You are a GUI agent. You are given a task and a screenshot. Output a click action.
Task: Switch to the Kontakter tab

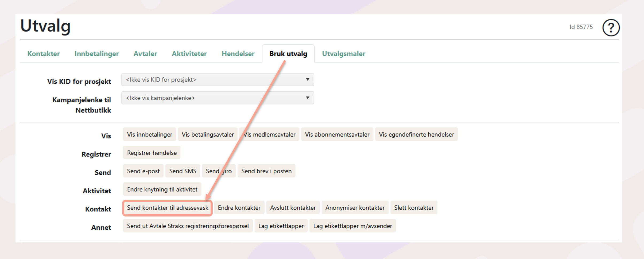(44, 54)
